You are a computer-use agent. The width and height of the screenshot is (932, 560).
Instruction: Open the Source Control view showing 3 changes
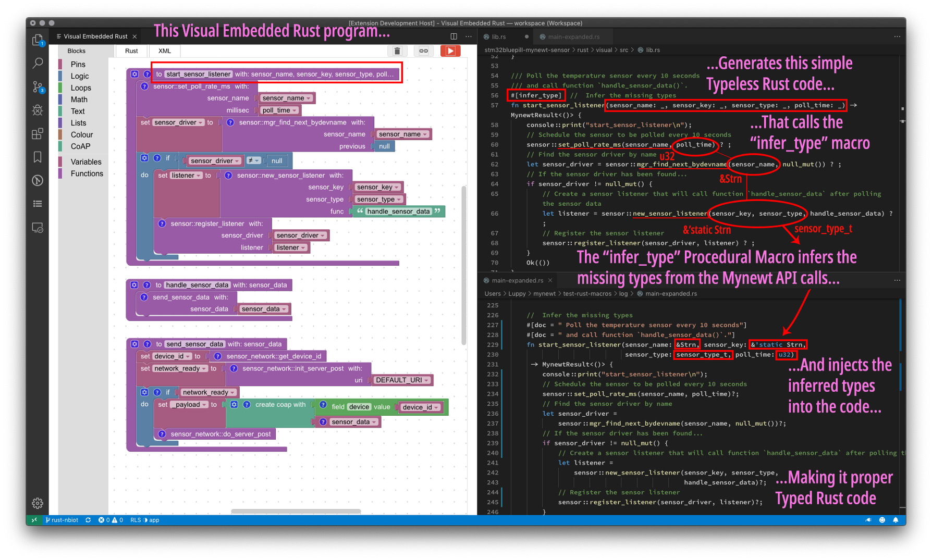coord(37,86)
